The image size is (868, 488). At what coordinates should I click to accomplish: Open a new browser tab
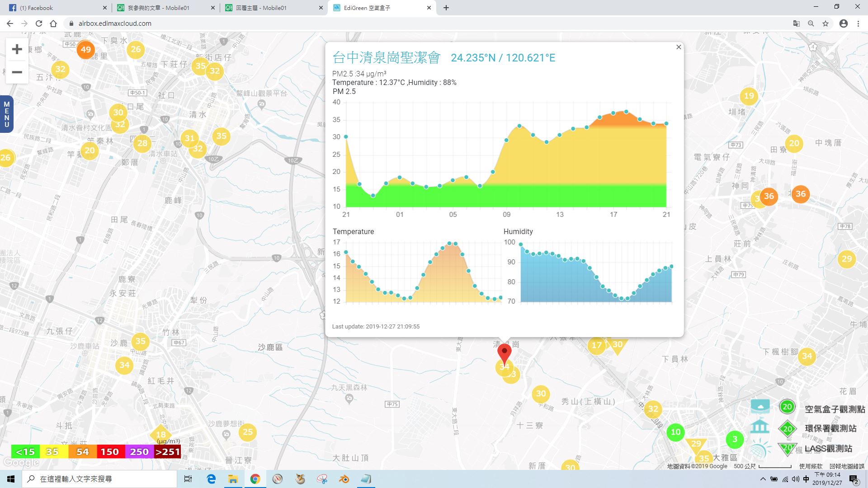tap(446, 8)
